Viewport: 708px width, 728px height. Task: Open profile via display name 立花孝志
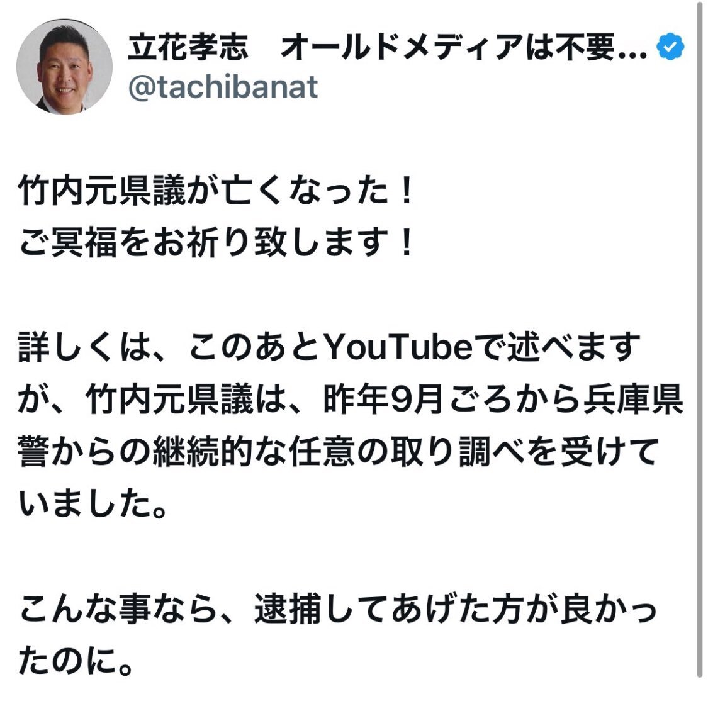[x=188, y=47]
